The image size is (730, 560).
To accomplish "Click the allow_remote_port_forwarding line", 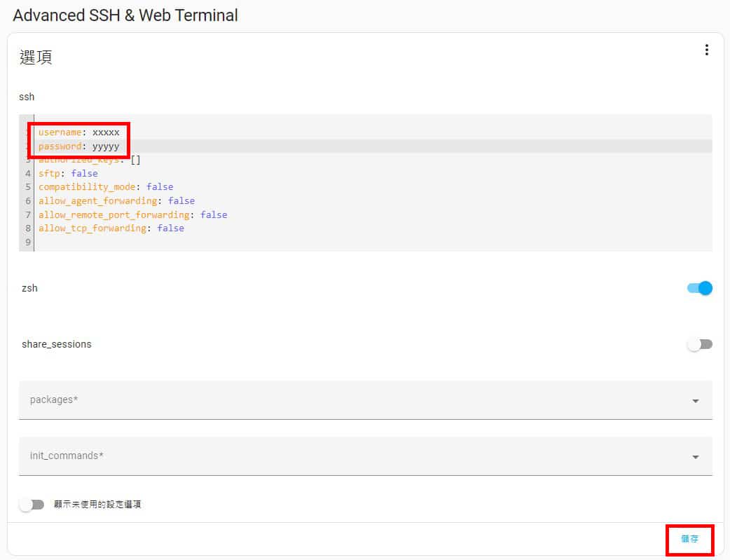I will (132, 214).
